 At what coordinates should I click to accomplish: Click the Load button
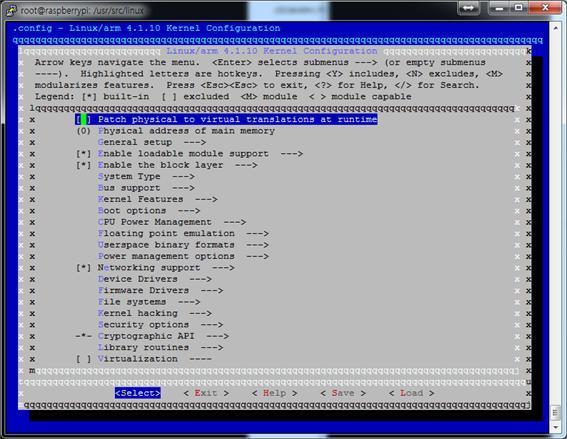click(x=412, y=393)
